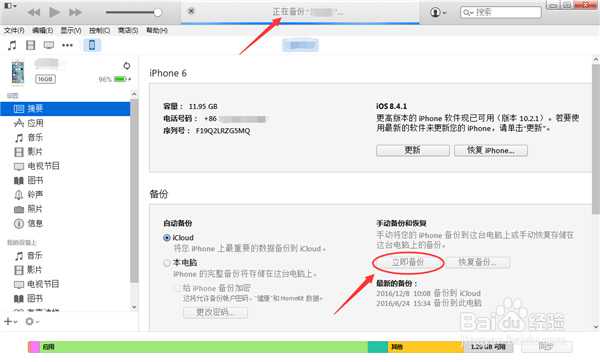The image size is (600, 362).
Task: Open the more media types ellipsis
Action: pos(67,46)
